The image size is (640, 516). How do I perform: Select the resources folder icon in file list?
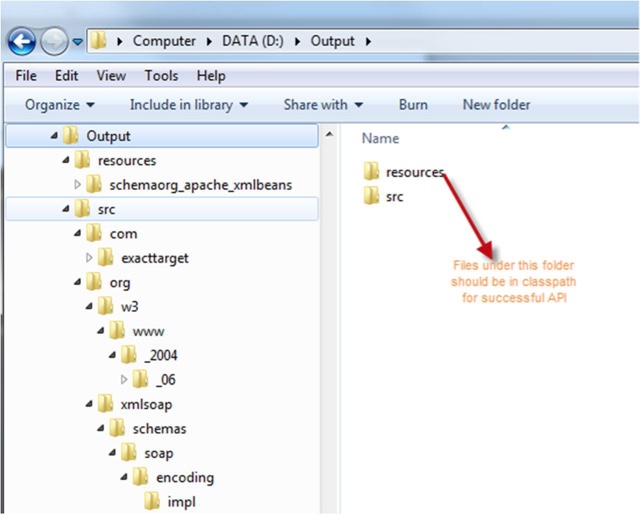pos(371,171)
